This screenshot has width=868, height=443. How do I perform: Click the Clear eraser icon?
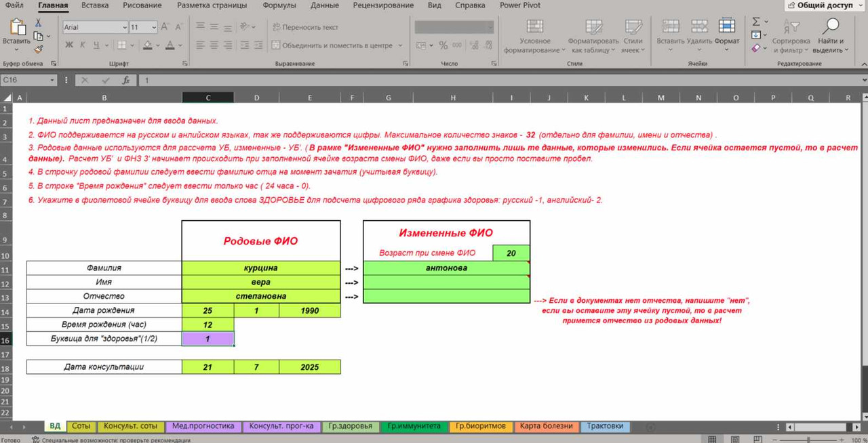[756, 49]
